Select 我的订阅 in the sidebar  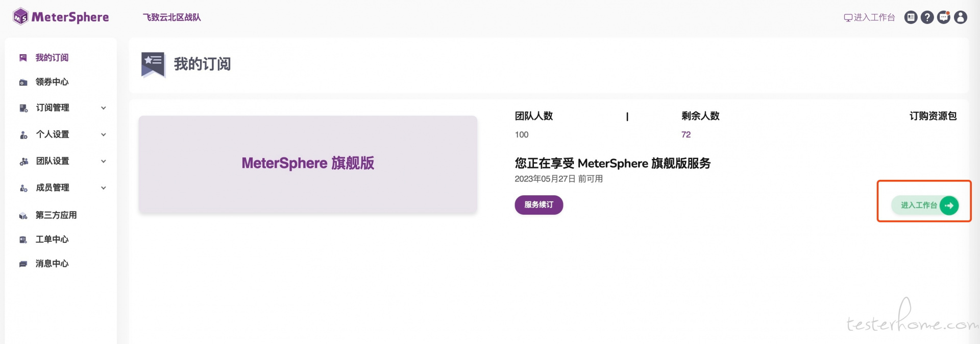point(52,58)
